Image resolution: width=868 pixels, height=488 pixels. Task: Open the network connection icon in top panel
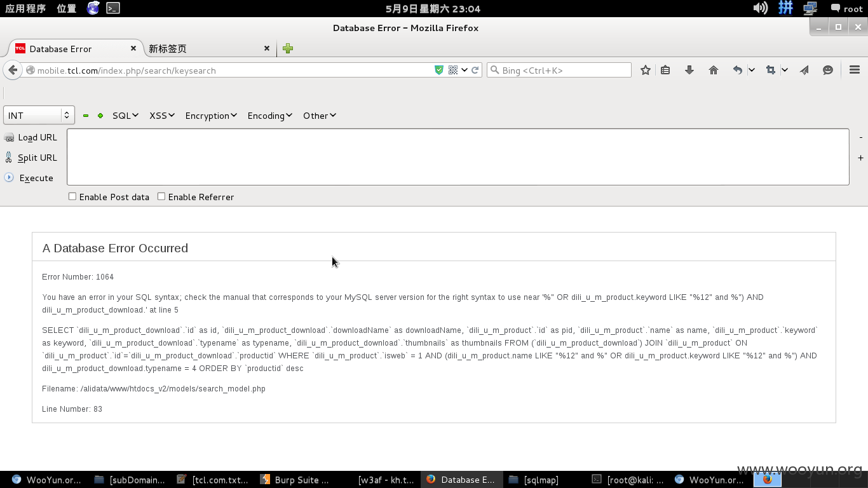pos(810,8)
